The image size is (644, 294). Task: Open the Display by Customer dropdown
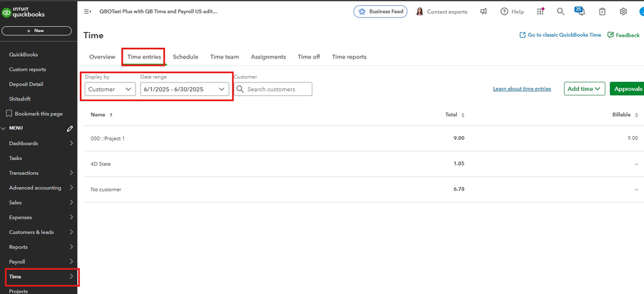pyautogui.click(x=110, y=89)
